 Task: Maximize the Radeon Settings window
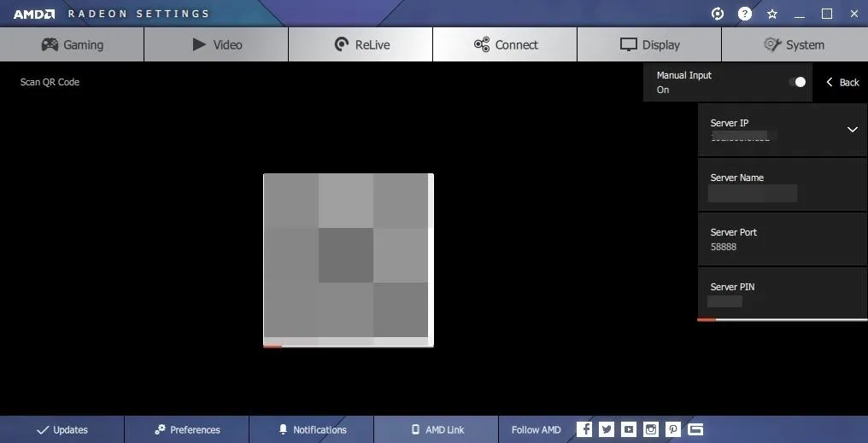tap(827, 14)
